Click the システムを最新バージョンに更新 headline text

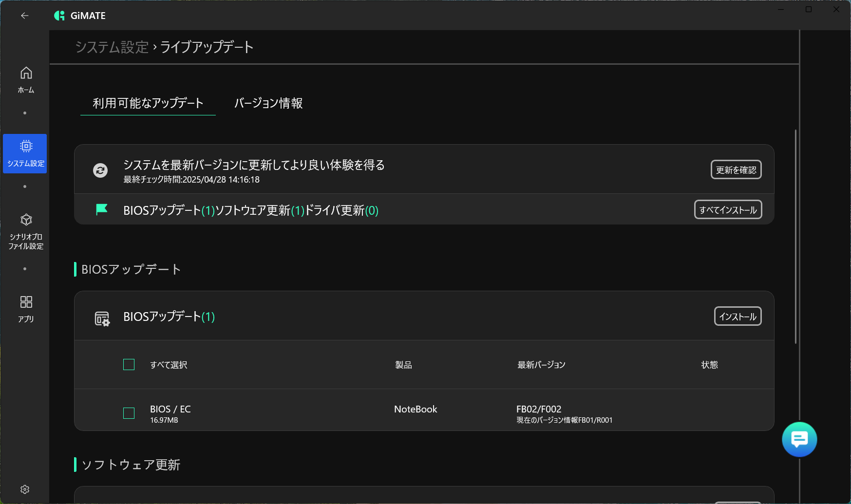[x=254, y=165]
